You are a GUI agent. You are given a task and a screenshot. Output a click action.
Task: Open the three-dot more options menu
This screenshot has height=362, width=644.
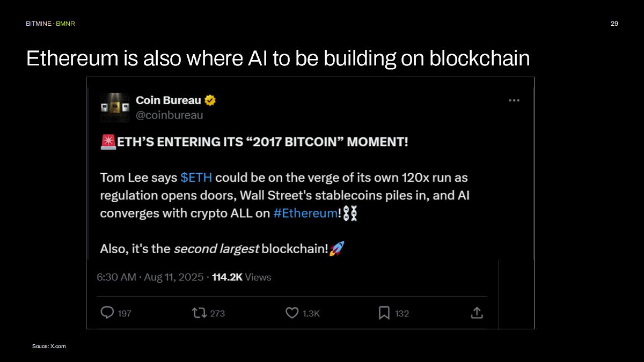(514, 100)
